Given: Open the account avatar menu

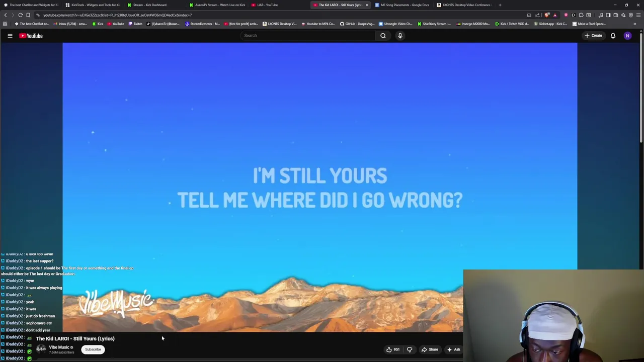Looking at the screenshot, I should point(627,36).
